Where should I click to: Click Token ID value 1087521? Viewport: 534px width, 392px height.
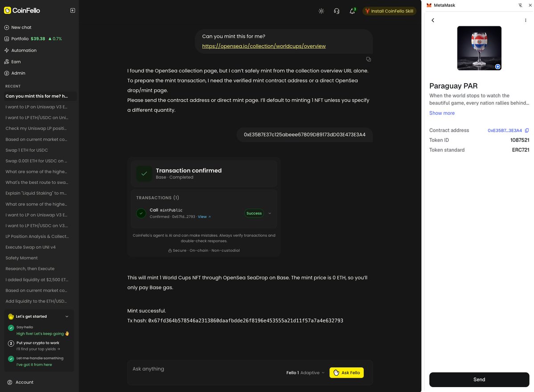coord(520,140)
